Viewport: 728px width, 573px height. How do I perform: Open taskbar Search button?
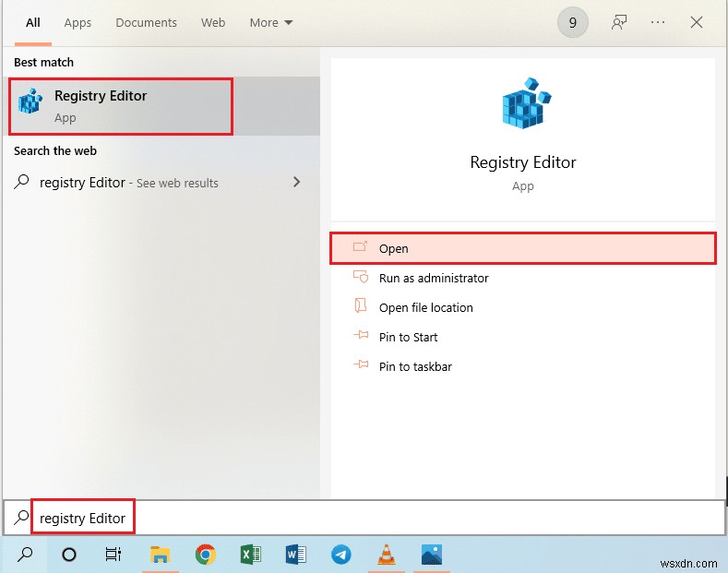click(25, 554)
